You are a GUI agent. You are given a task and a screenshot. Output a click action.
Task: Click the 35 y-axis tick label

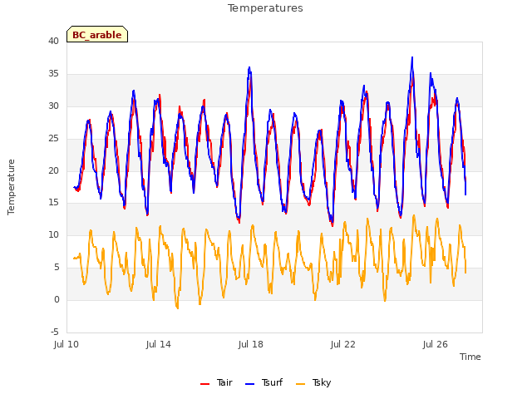click(x=53, y=74)
